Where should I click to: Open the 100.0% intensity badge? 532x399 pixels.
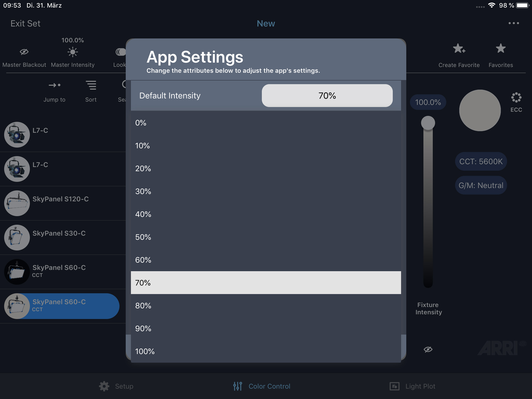[428, 102]
